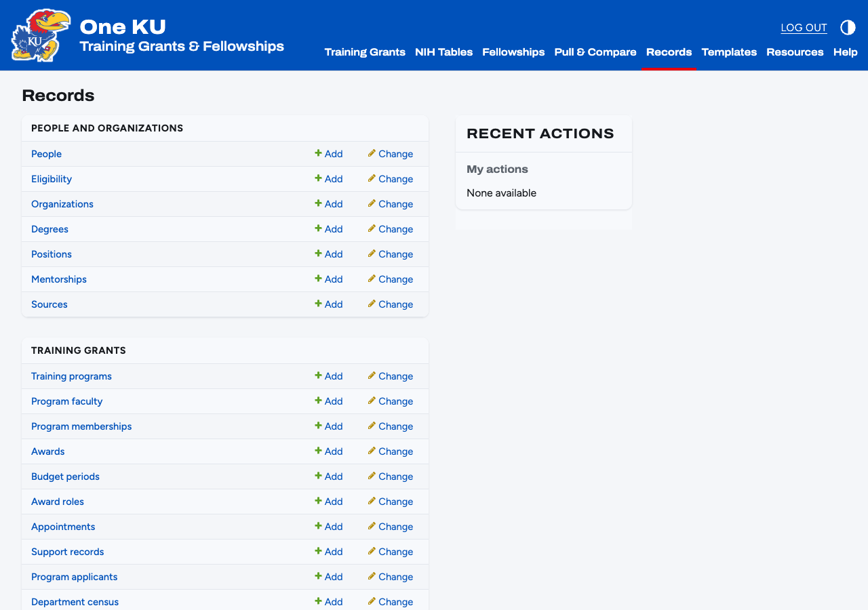Click the plus Add icon for Positions
868x610 pixels.
318,253
